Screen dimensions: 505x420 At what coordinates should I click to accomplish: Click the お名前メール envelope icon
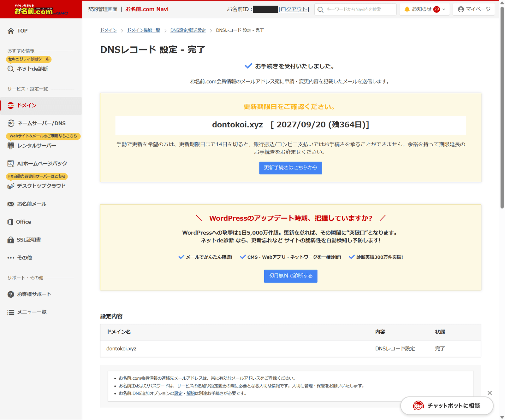[x=11, y=204]
